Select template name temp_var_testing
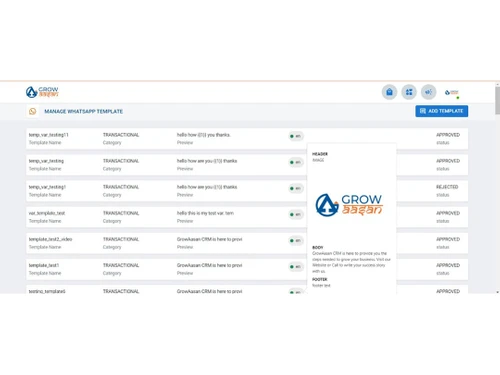Viewport: 500px width, 375px height. point(46,161)
